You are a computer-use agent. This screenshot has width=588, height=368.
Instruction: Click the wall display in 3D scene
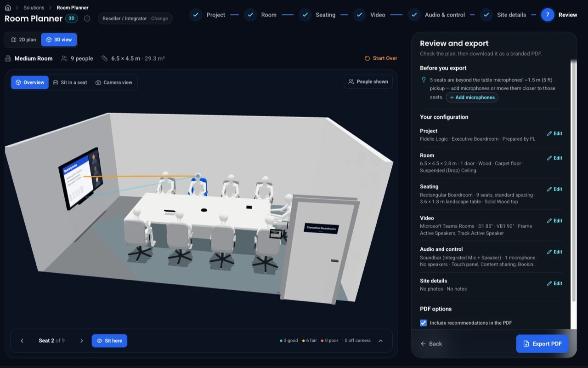80,178
